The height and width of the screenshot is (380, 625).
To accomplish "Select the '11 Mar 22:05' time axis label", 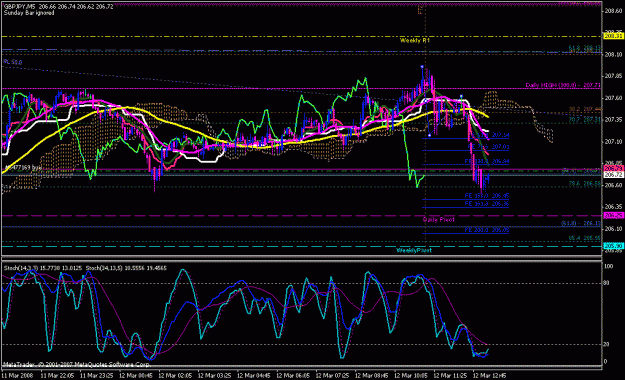I will click(x=57, y=376).
